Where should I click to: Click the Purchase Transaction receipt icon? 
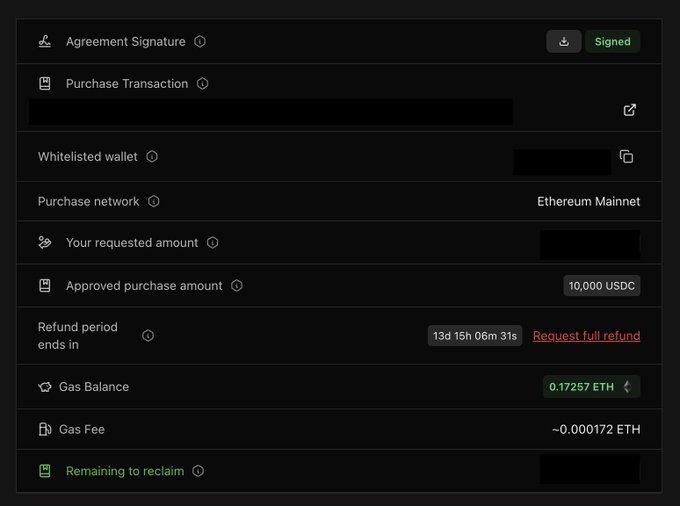45,84
